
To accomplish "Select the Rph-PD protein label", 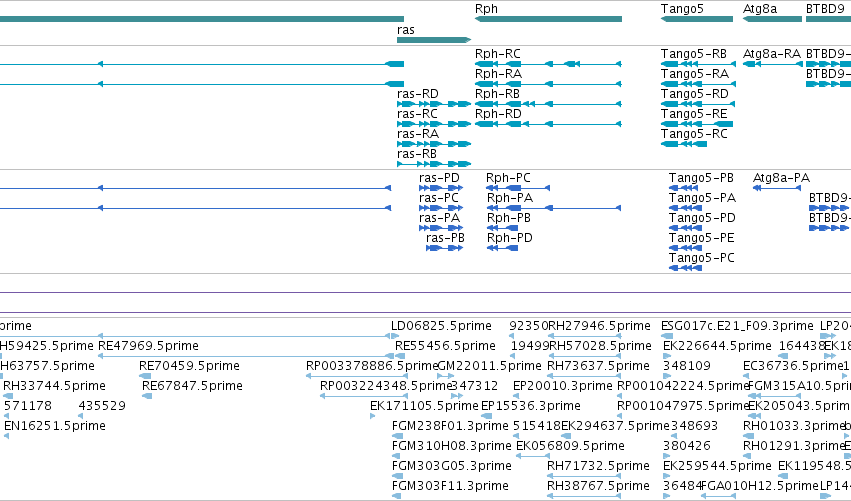I will tap(510, 238).
